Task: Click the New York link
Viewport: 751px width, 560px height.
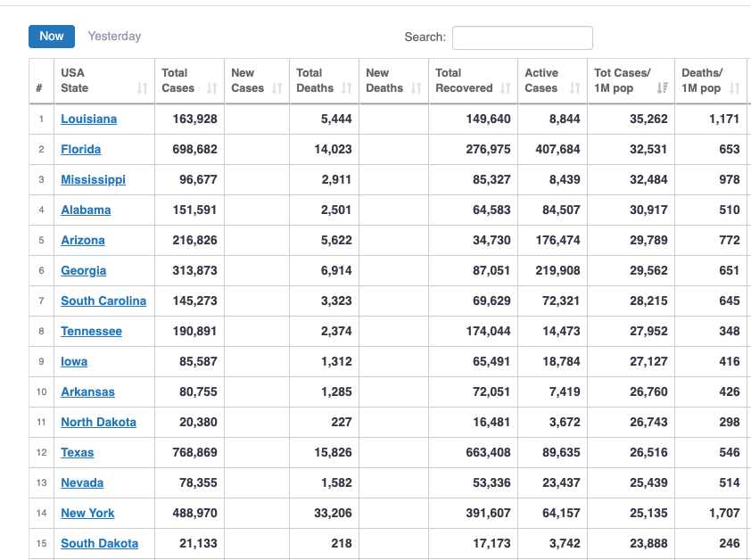Action: (x=87, y=513)
